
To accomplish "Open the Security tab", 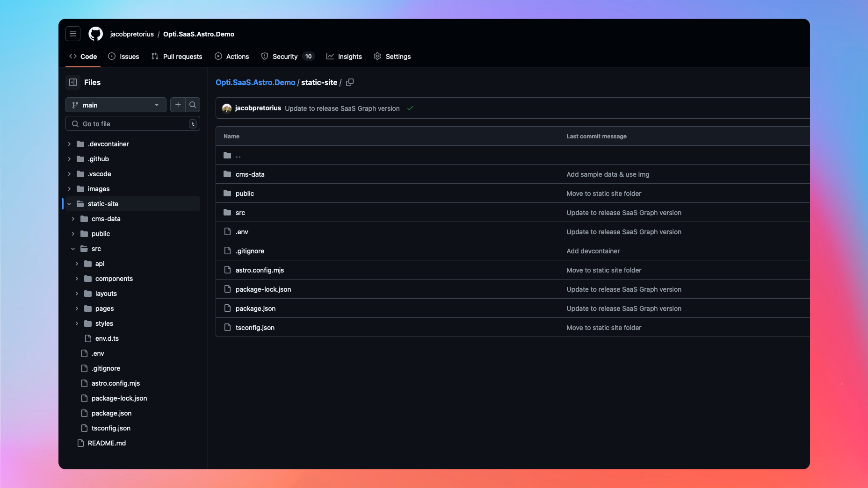I will pyautogui.click(x=288, y=56).
